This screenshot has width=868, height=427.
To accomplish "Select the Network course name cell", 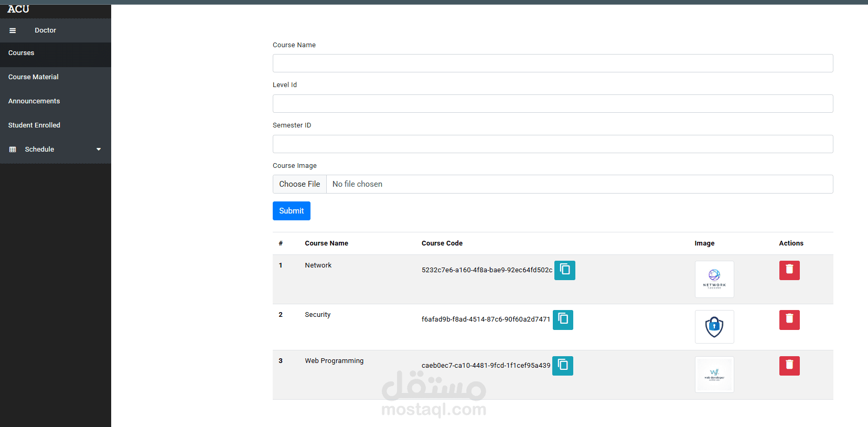I will [x=318, y=265].
